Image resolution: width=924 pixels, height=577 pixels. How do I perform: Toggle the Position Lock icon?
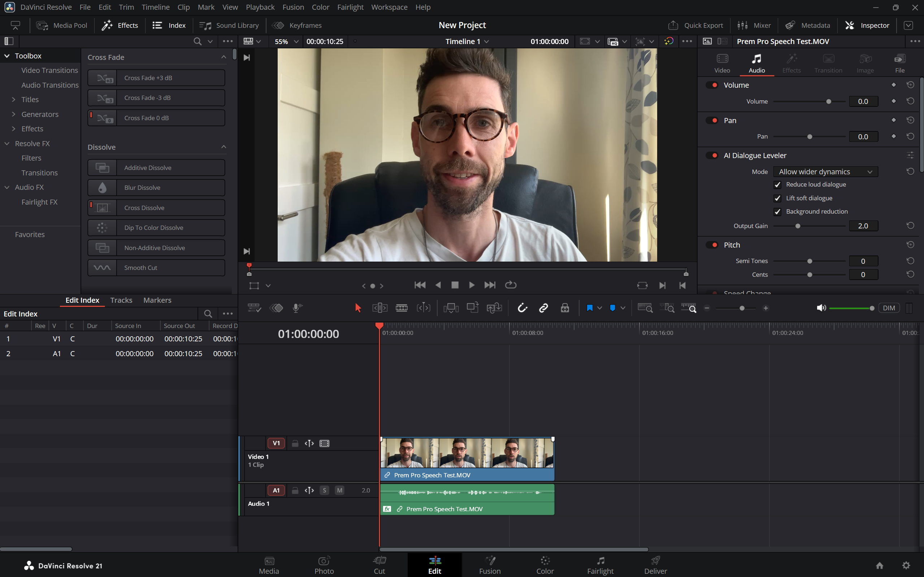565,308
